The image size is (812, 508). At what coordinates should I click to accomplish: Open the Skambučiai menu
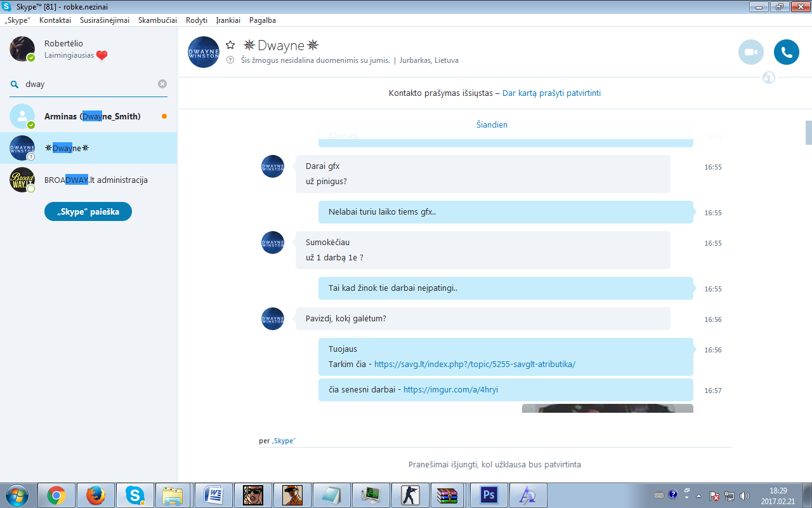[157, 20]
